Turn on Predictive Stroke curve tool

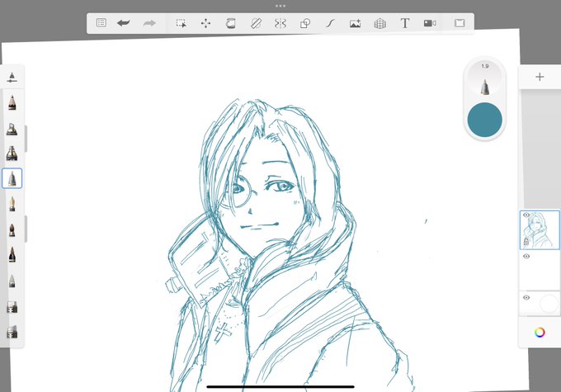(330, 23)
